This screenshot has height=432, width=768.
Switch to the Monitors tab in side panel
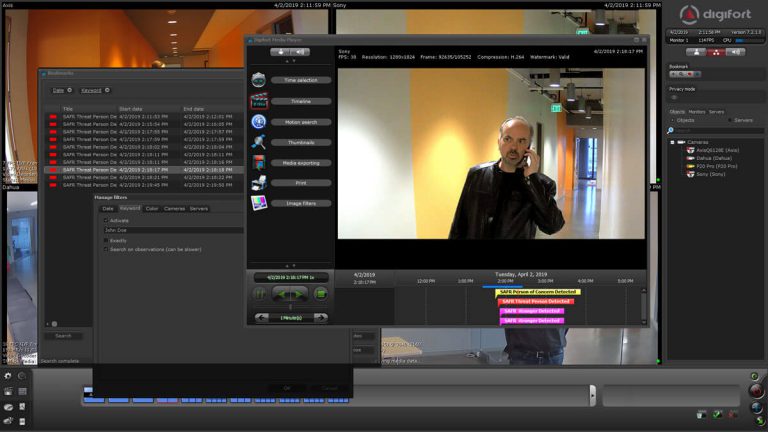click(x=696, y=112)
